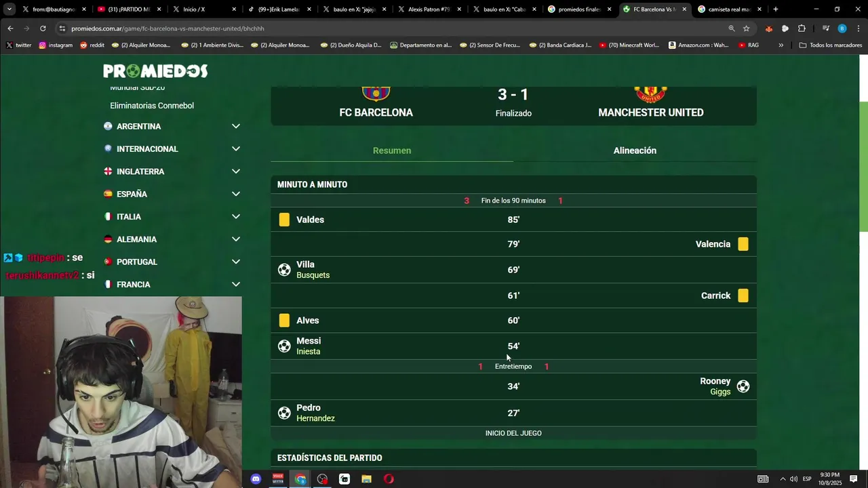Image resolution: width=868 pixels, height=488 pixels.
Task: Switch to the Alineación tab
Action: pyautogui.click(x=635, y=150)
